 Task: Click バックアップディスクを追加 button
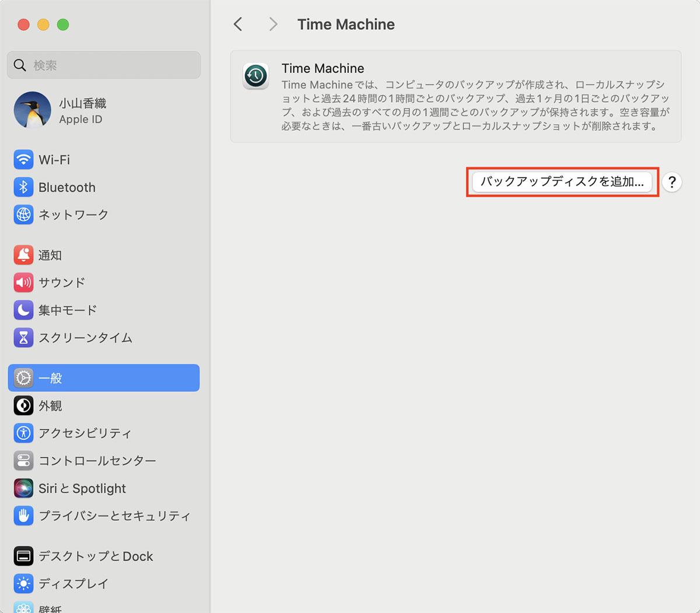pyautogui.click(x=562, y=182)
